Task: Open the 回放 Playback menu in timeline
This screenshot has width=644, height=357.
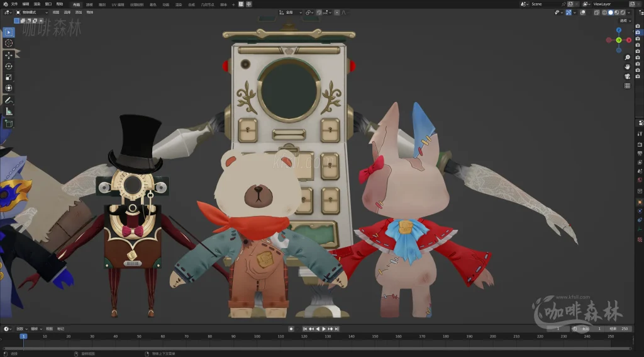Action: pos(21,329)
